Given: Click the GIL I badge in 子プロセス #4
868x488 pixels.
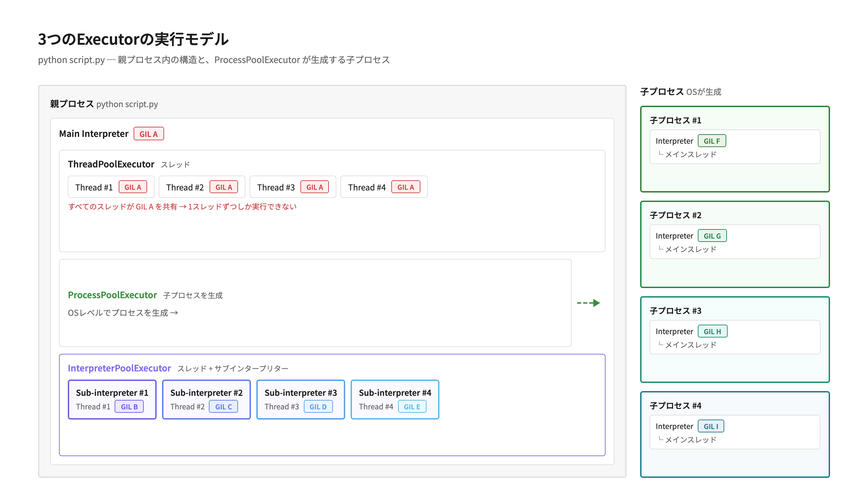Looking at the screenshot, I should click(711, 426).
